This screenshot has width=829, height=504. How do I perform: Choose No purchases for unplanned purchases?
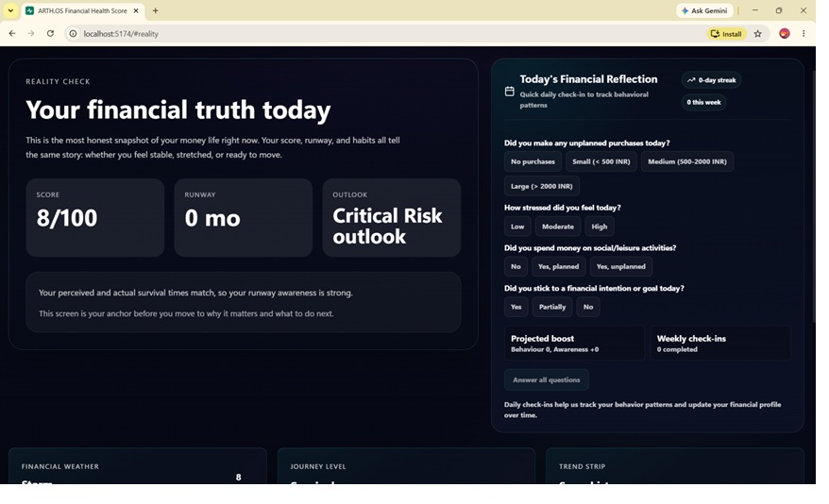pyautogui.click(x=533, y=161)
